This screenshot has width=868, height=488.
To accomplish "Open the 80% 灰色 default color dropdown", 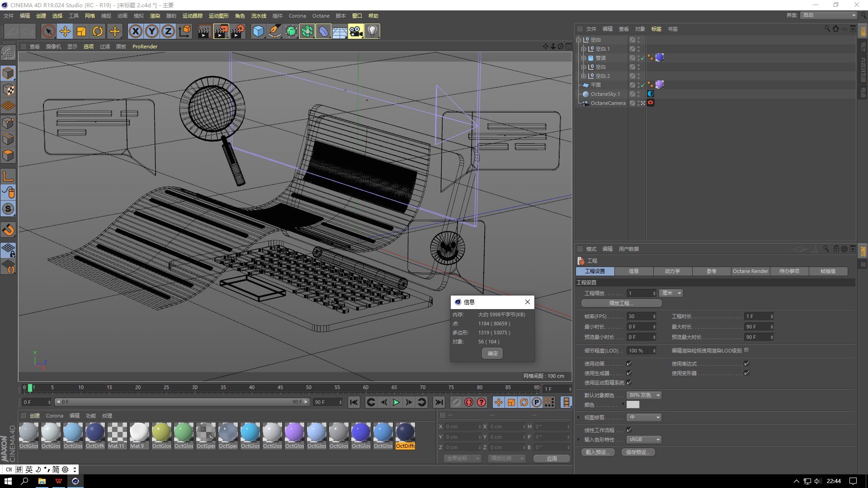I will pos(644,395).
